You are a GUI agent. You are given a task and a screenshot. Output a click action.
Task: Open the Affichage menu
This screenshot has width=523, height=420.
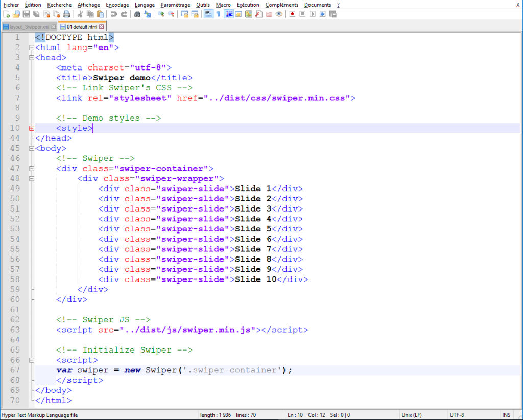89,5
